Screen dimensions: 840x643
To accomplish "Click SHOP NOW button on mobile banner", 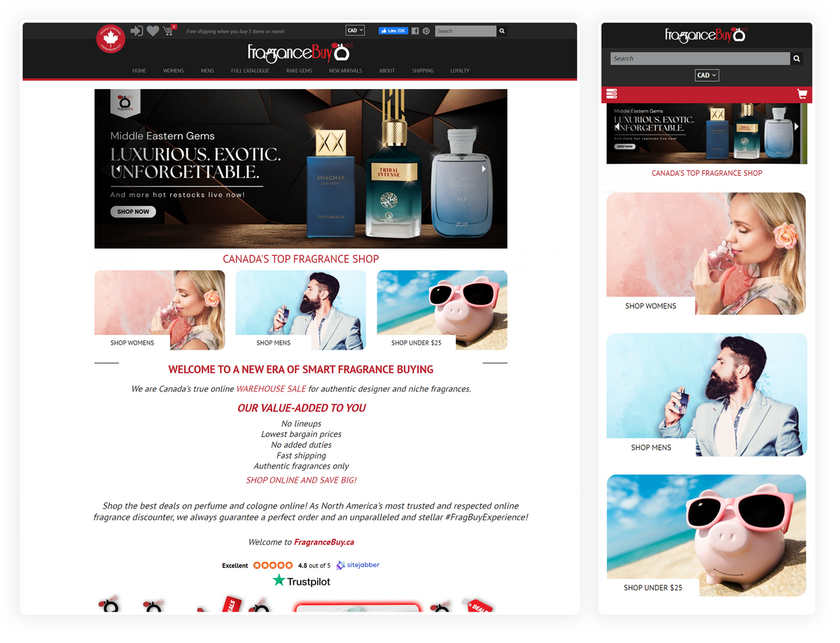I will point(625,147).
